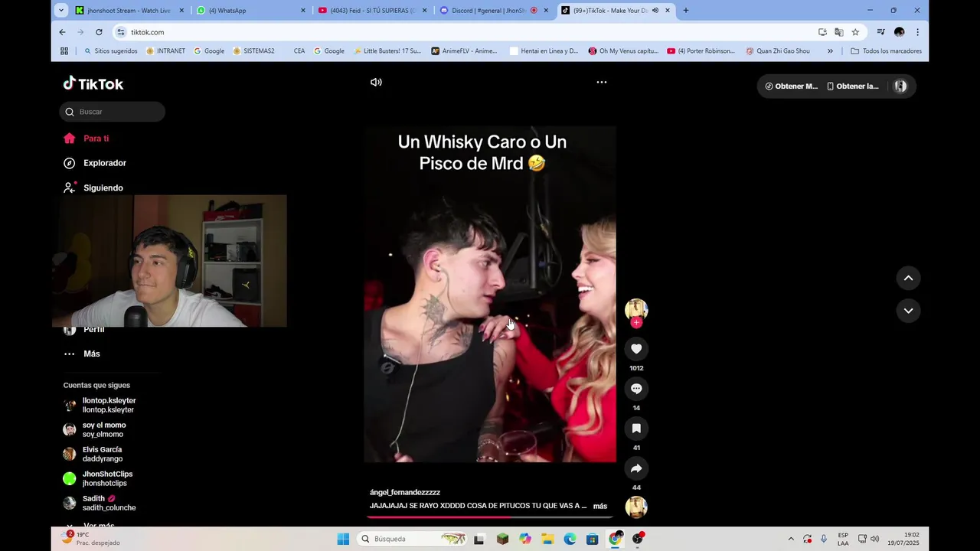Open Todos los marcadores folder
This screenshot has height=551, width=980.
click(x=886, y=51)
